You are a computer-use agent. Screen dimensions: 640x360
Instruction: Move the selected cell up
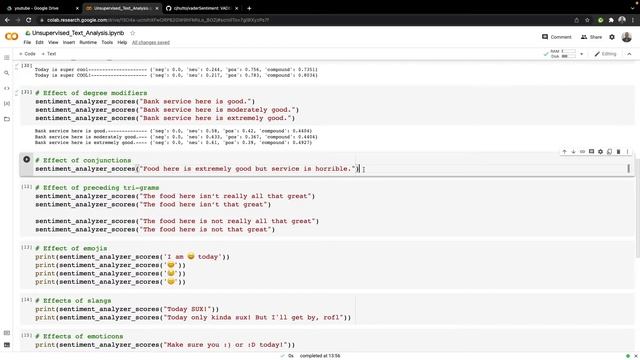tap(564, 152)
